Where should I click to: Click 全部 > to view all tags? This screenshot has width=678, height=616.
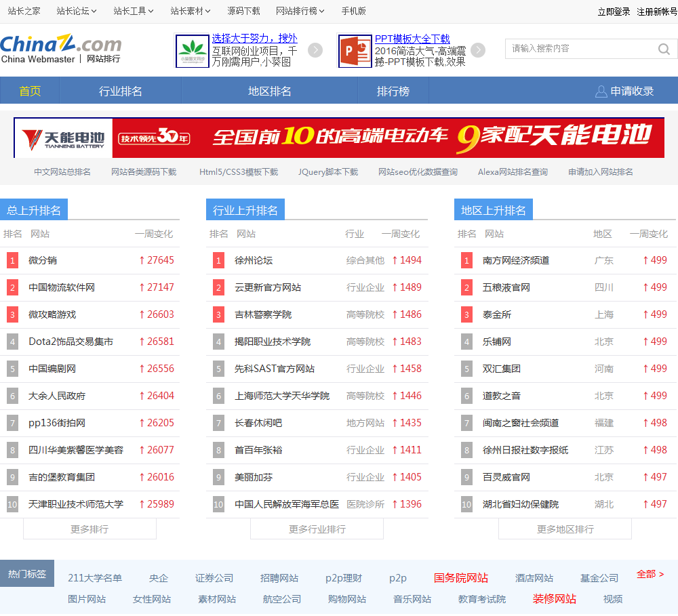click(650, 574)
